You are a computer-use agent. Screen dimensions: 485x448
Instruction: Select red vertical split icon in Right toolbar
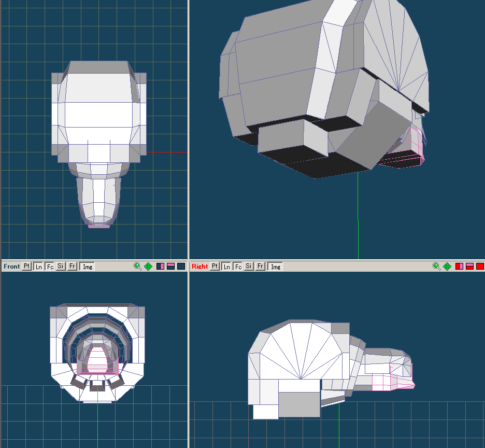tap(459, 267)
